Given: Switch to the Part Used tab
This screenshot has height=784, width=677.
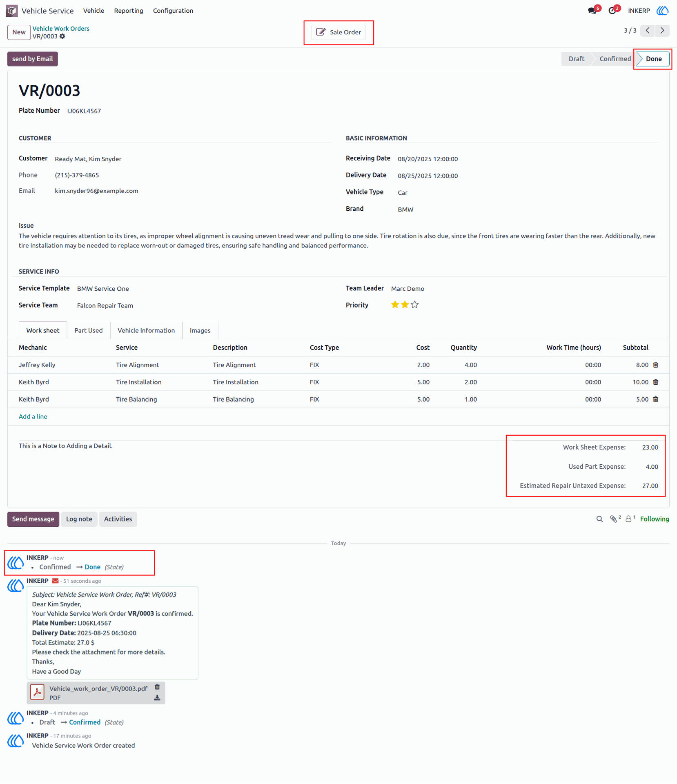Looking at the screenshot, I should 88,330.
